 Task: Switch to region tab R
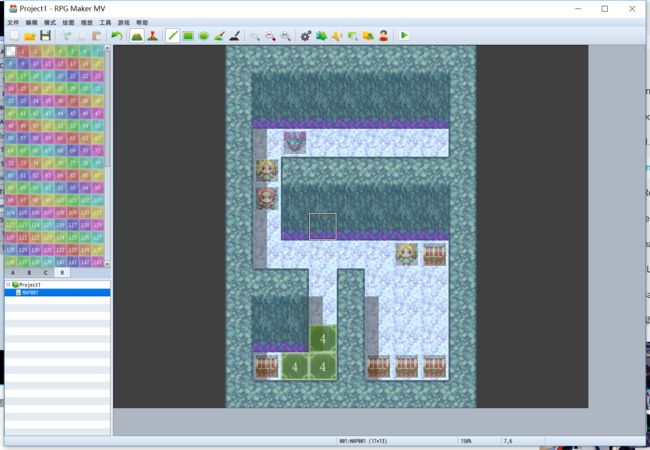click(x=62, y=273)
